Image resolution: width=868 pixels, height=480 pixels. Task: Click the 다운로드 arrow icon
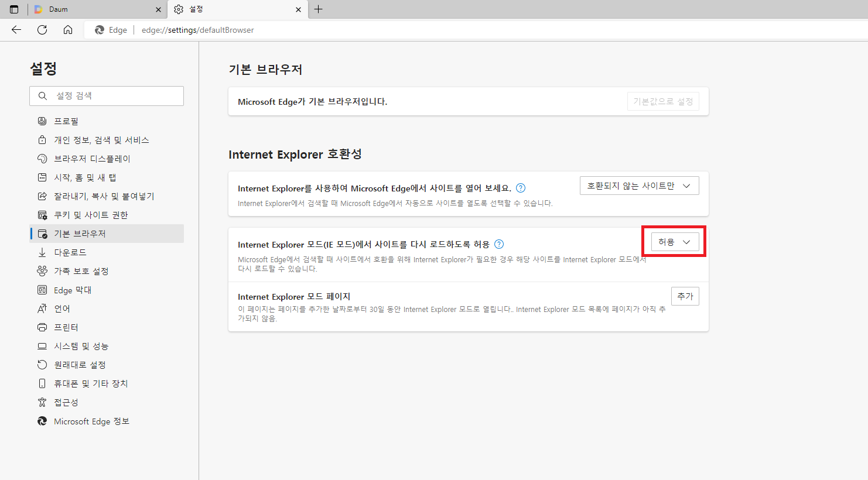pos(42,252)
